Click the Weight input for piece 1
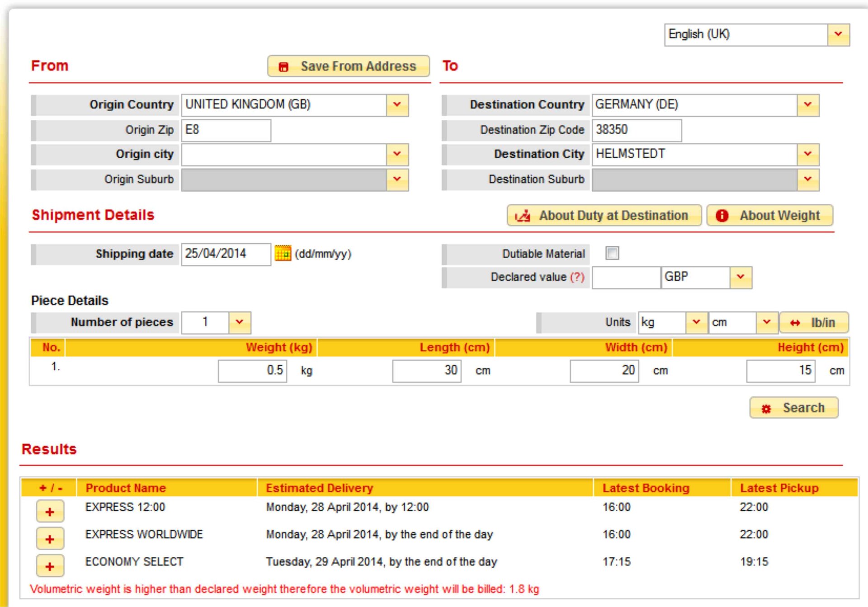Viewport: 868px width, 607px height. coord(252,371)
